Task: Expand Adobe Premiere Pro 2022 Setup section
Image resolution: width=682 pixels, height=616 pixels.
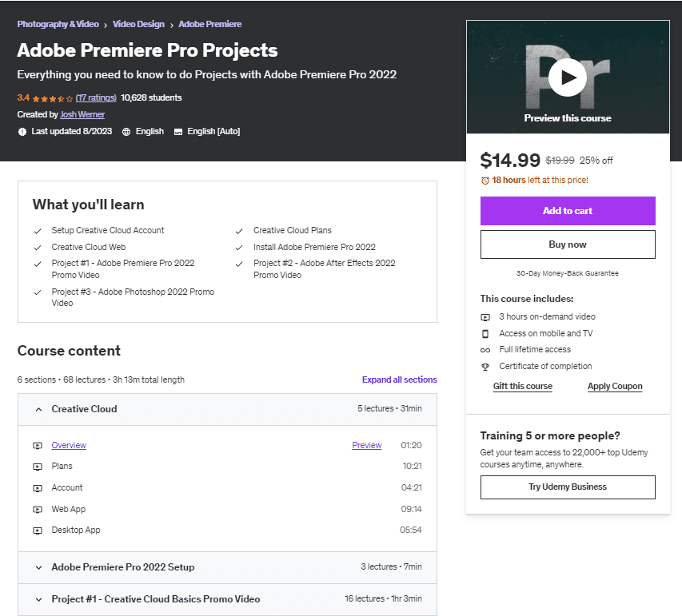Action: 38,567
